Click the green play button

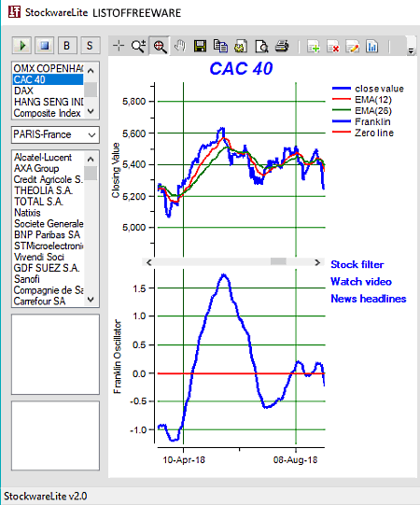point(21,46)
